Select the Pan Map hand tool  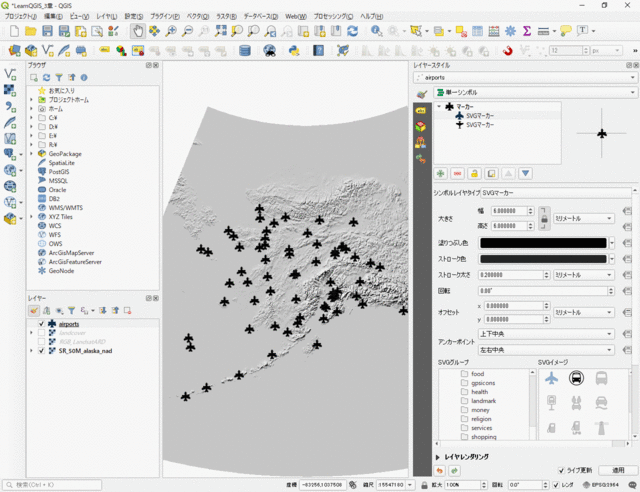(138, 31)
